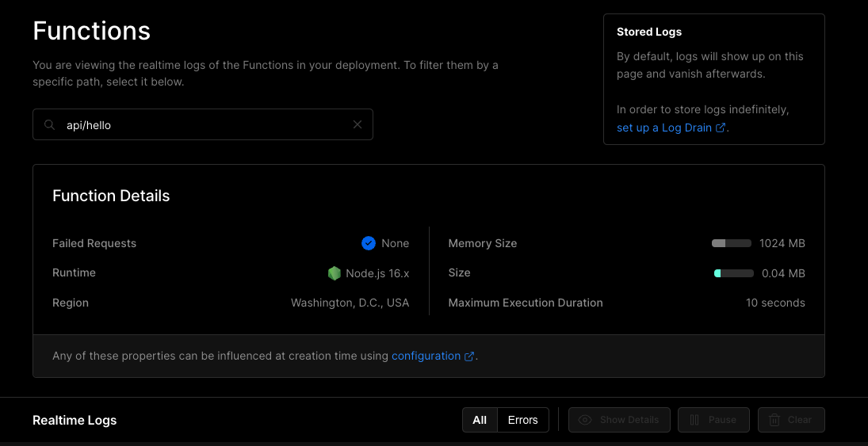Follow the configuration link
The height and width of the screenshot is (446, 868).
426,356
